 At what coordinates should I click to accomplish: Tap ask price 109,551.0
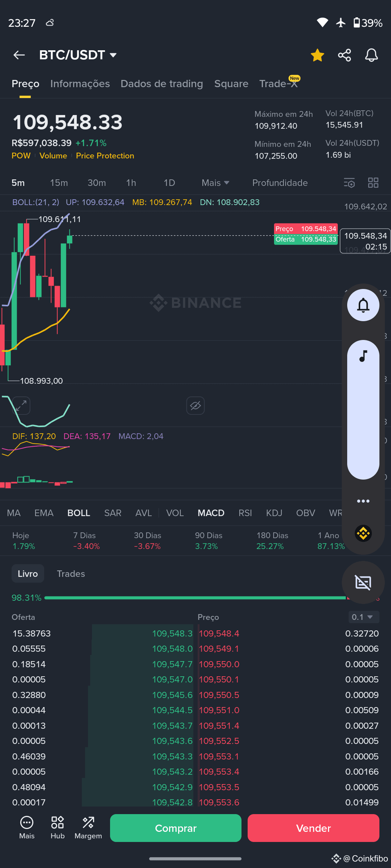[219, 710]
